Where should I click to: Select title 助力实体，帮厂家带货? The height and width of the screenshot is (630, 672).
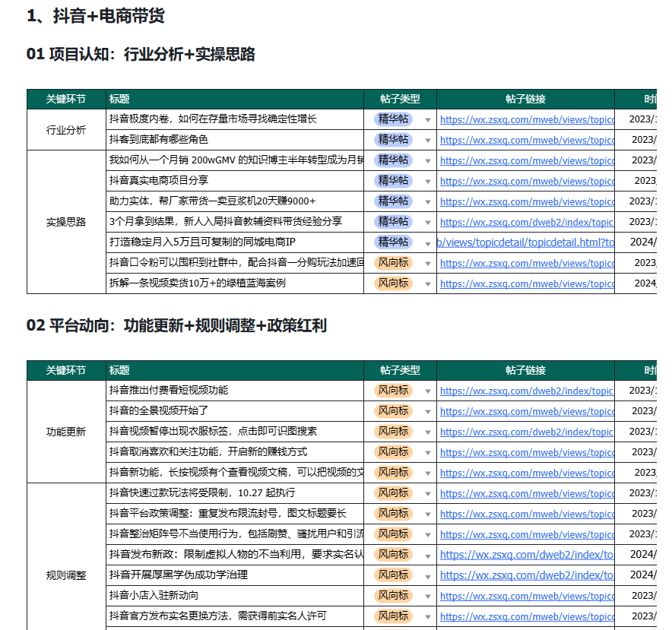(x=212, y=201)
